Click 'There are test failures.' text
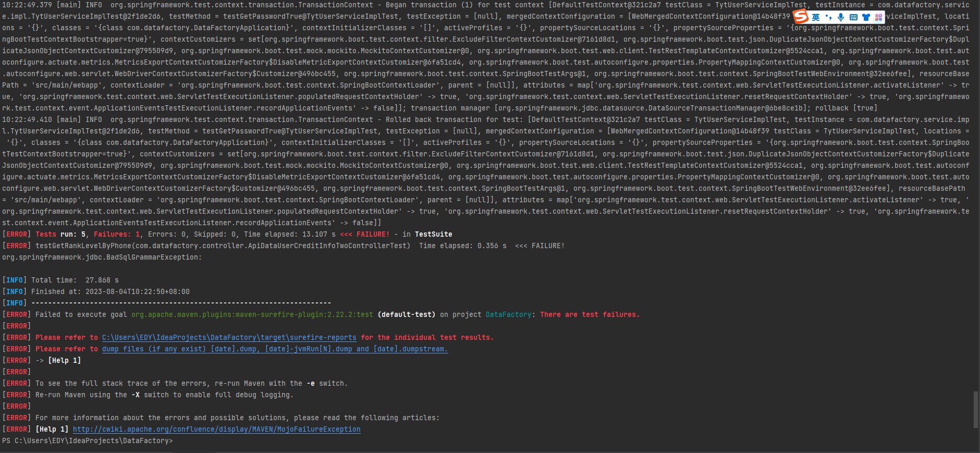980x453 pixels. 590,314
